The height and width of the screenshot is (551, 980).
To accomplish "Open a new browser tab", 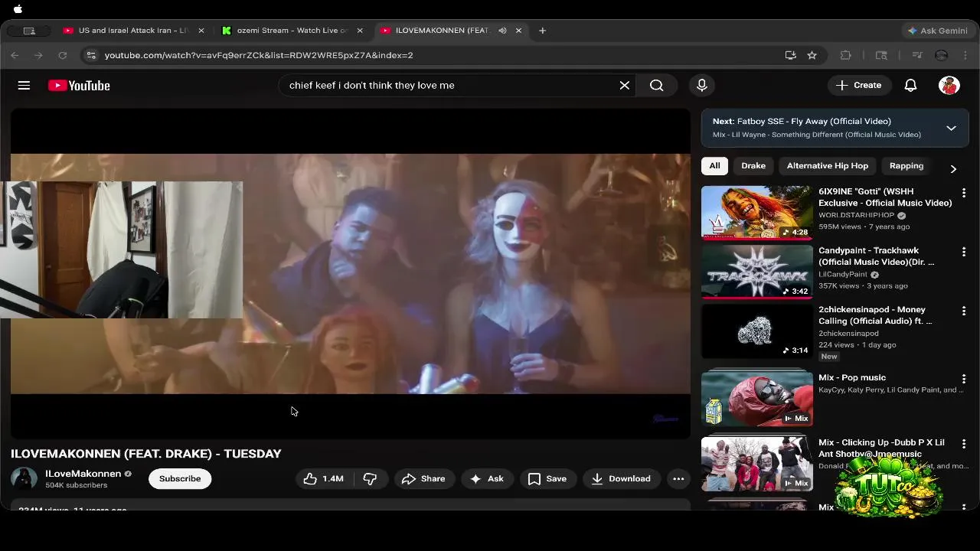I will [x=542, y=31].
